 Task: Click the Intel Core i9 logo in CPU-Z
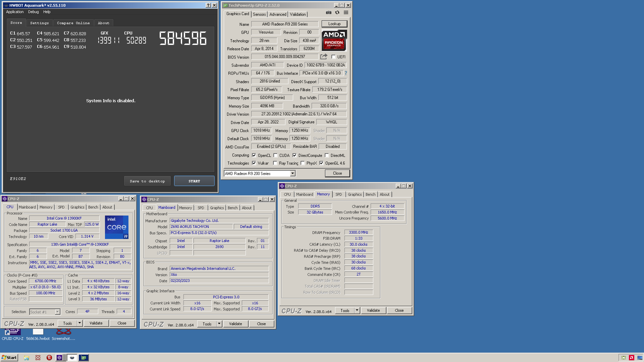116,227
